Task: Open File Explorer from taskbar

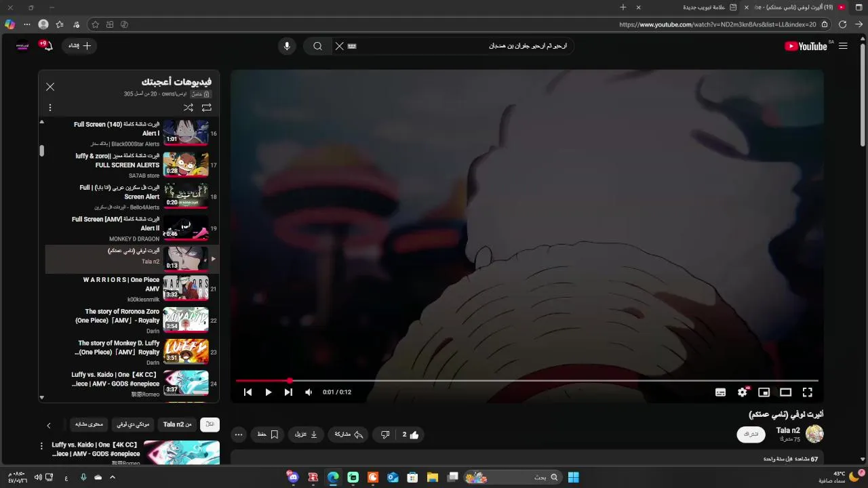Action: coord(432,477)
